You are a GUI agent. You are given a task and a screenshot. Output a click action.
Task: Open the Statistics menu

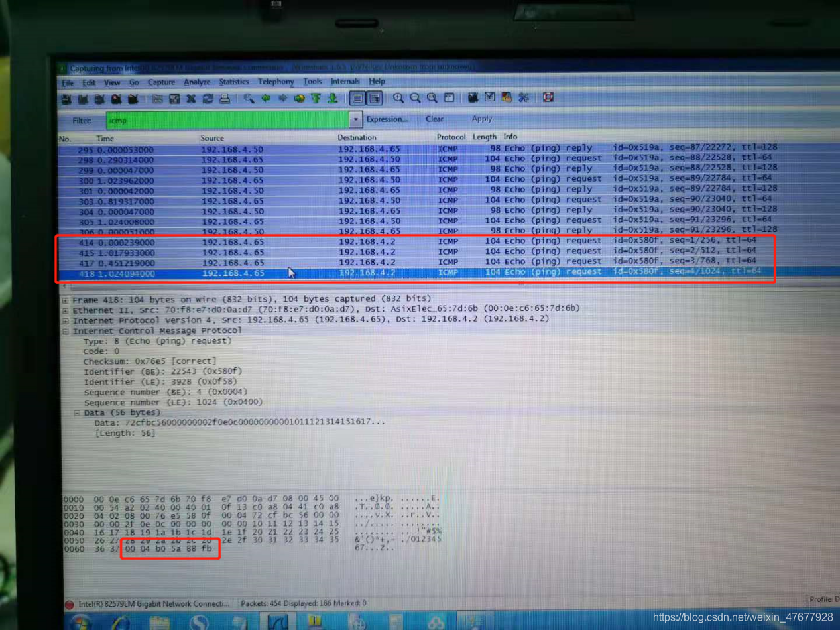pos(233,82)
